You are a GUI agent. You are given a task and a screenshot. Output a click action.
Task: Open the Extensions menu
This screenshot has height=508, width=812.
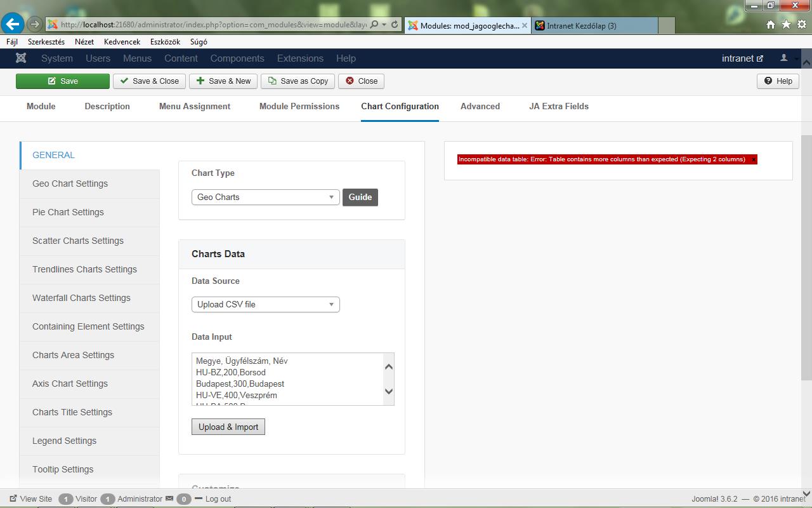[x=300, y=58]
